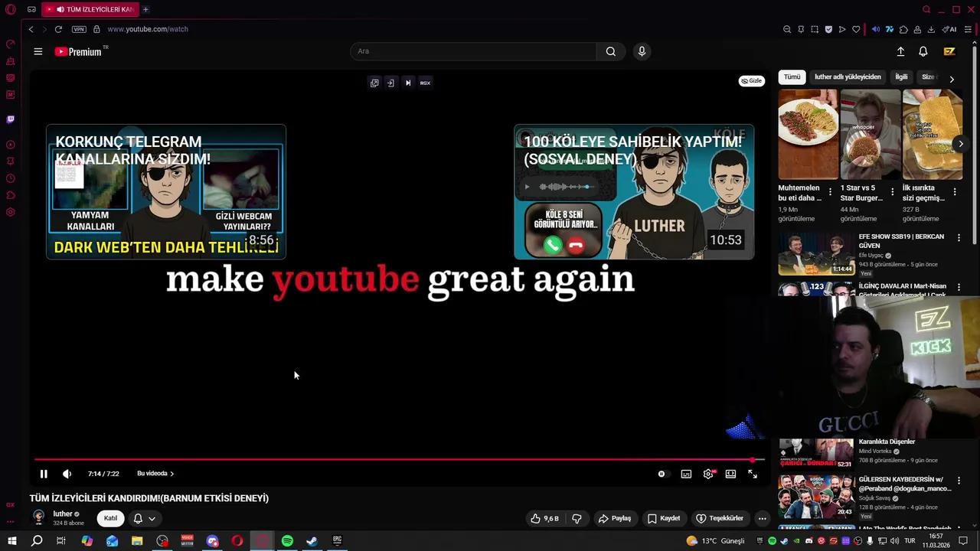Viewport: 980px width, 551px height.
Task: Add page to bookmarks with heart icon
Action: pos(856,29)
